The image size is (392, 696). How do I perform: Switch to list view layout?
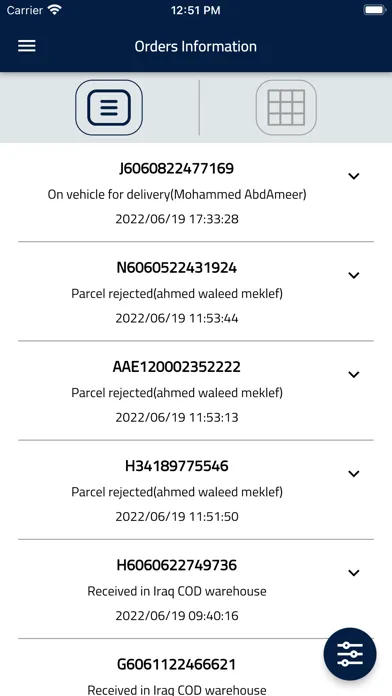tap(109, 107)
